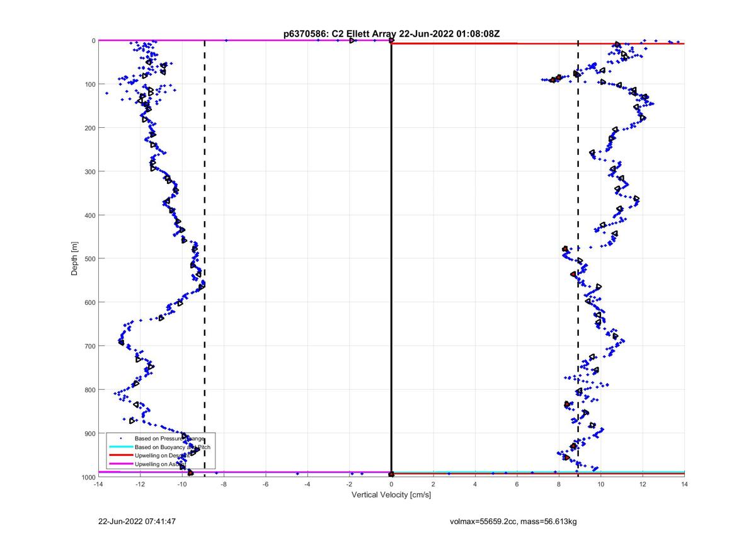Click the '4' velocity tick label
Viewport: 756px width, 536px height.
pyautogui.click(x=475, y=484)
